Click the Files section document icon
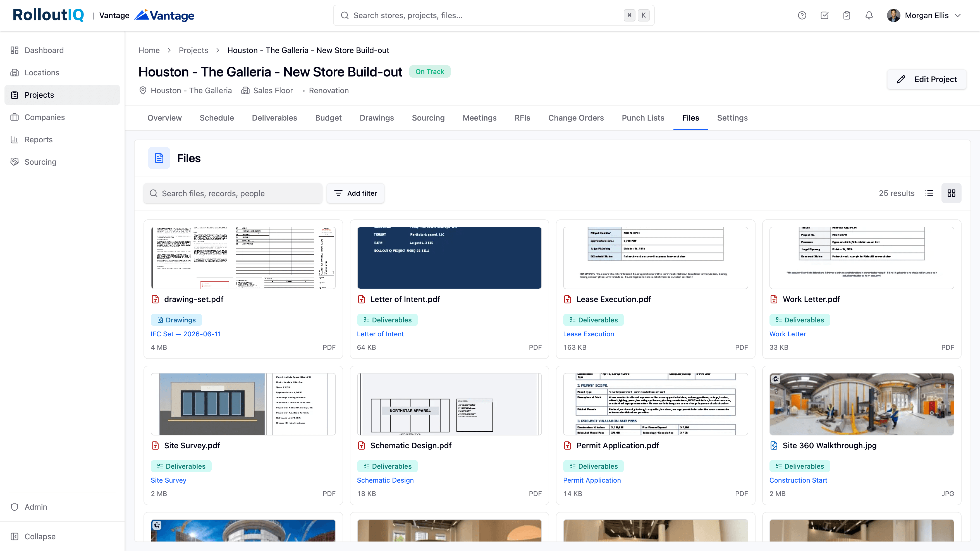Screen dimensions: 980x551 pyautogui.click(x=159, y=158)
